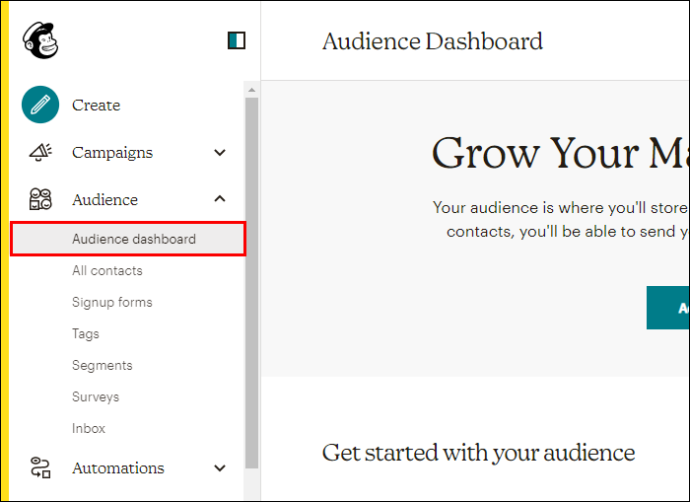Image resolution: width=690 pixels, height=502 pixels.
Task: Click the teal button under Grow heading
Action: click(x=668, y=308)
